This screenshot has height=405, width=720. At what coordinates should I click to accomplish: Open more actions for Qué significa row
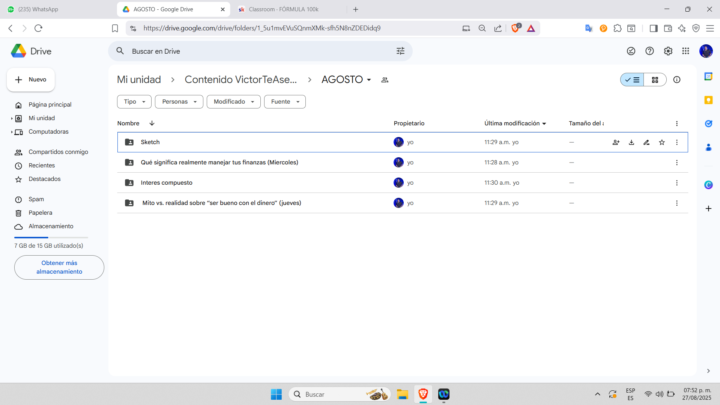tap(677, 163)
